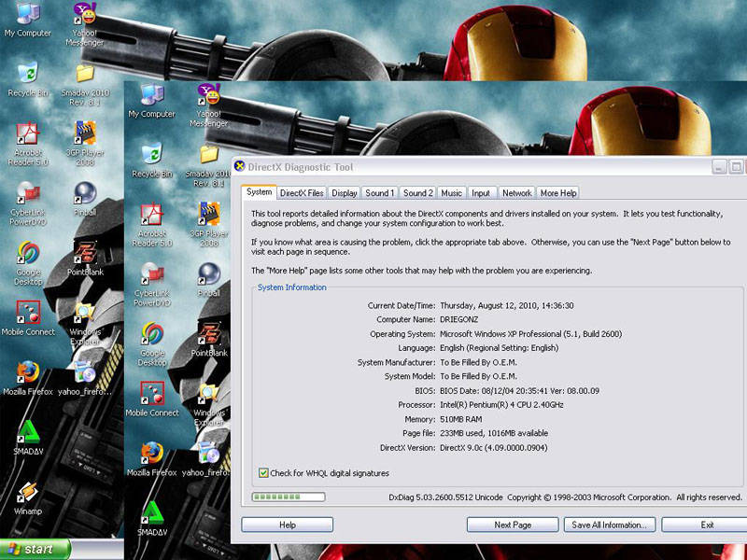Click page file value 233MB used, 1016MB available
747x560 pixels.
click(494, 433)
